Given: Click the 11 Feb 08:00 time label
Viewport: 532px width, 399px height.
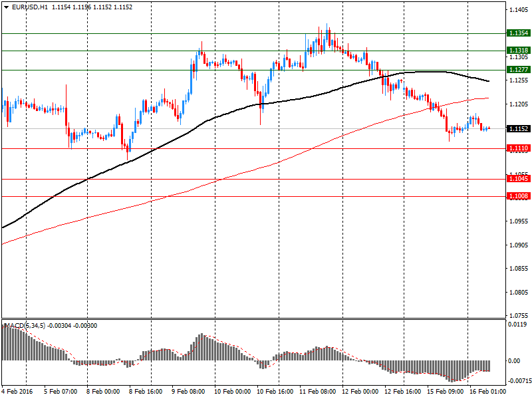Looking at the screenshot, I should coord(318,392).
